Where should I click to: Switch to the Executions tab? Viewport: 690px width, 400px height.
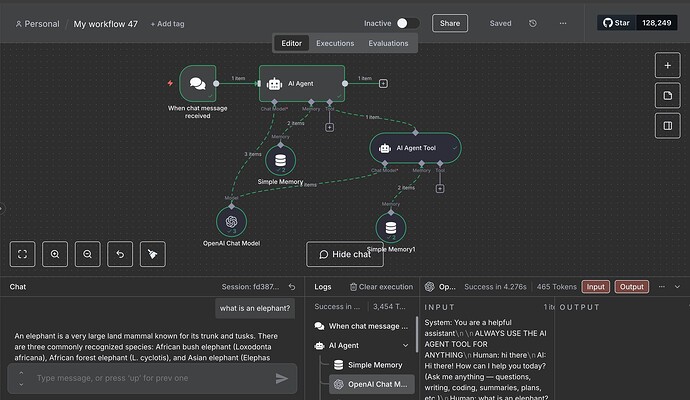tap(334, 43)
